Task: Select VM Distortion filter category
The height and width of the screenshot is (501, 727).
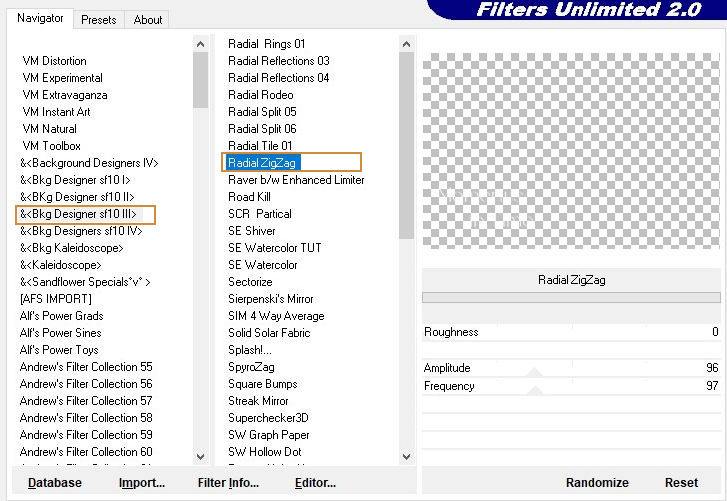Action: pos(54,61)
